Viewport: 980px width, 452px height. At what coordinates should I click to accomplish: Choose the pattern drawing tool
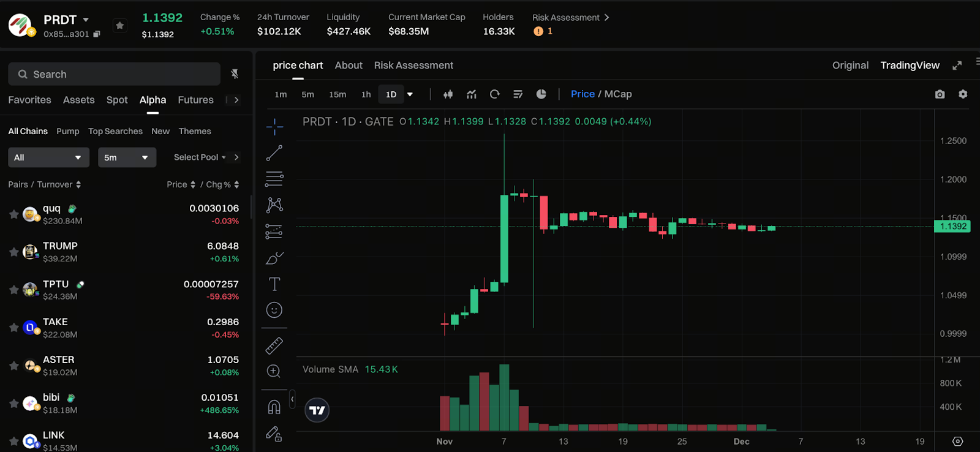[x=274, y=205]
